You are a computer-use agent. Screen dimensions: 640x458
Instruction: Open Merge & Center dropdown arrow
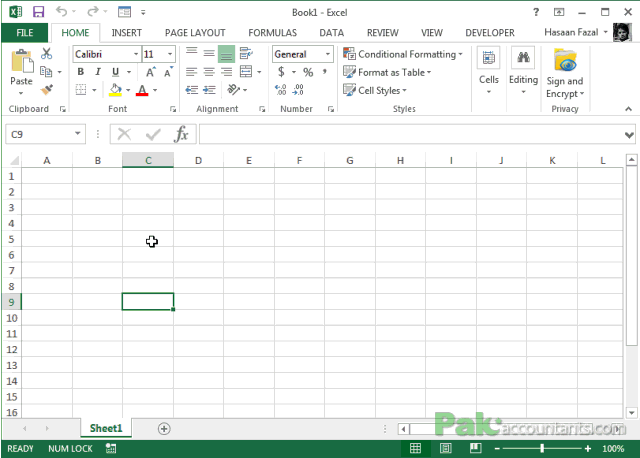coord(259,72)
